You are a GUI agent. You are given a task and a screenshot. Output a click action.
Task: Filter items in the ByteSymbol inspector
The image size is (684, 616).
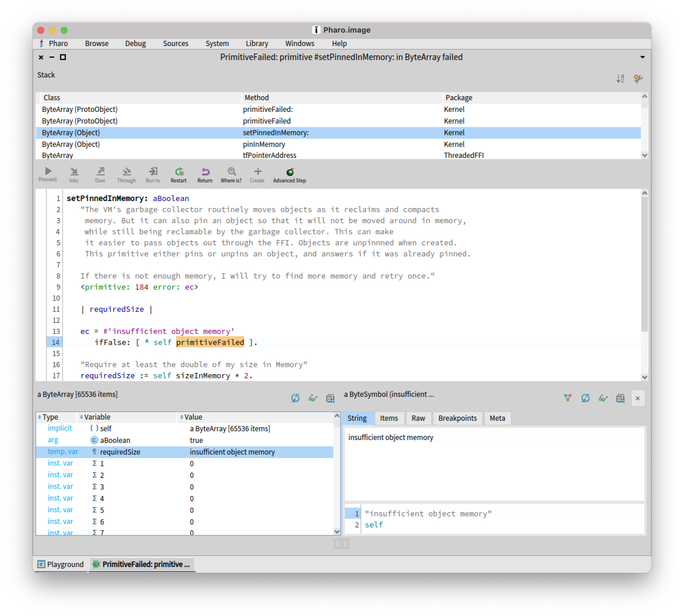point(568,398)
